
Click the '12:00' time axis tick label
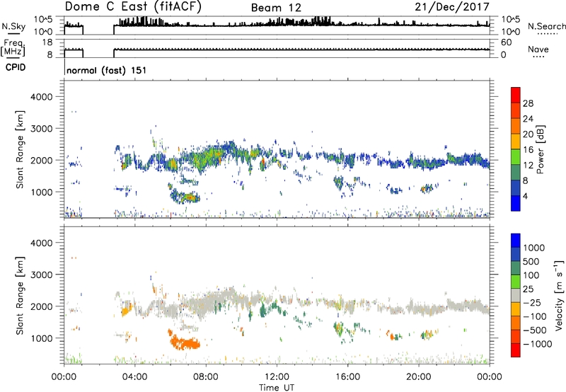tap(277, 377)
